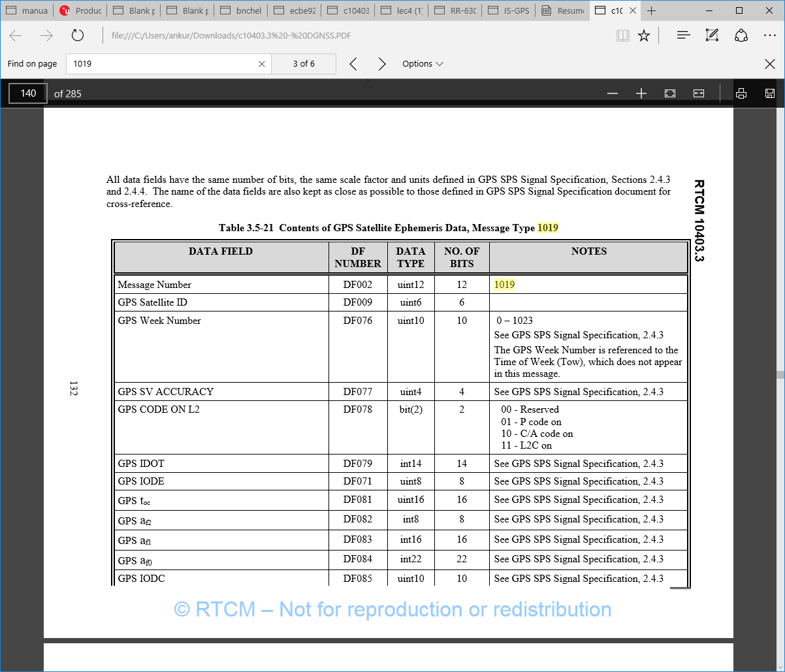Start a Web Note with the pen icon
785x672 pixels.
(712, 36)
